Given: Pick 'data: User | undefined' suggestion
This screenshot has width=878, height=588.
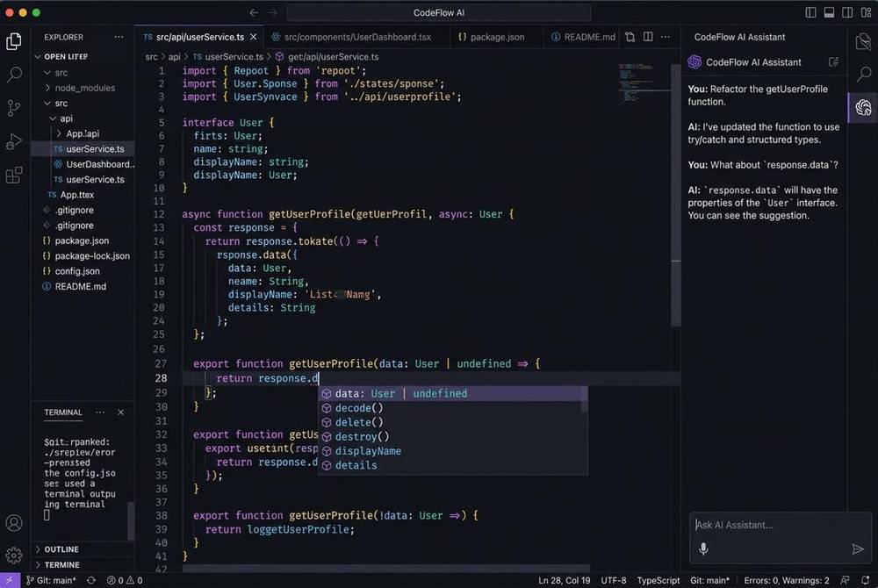Looking at the screenshot, I should coord(452,393).
